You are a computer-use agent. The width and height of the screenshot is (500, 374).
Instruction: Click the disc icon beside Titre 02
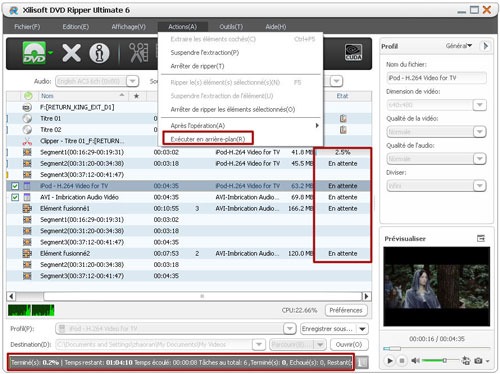pos(27,130)
